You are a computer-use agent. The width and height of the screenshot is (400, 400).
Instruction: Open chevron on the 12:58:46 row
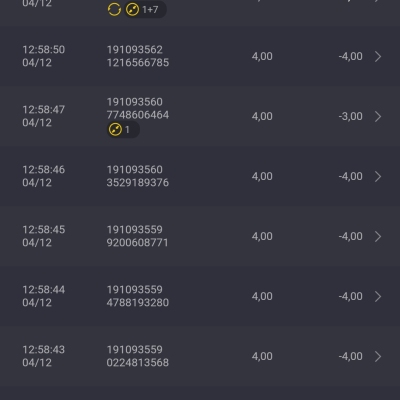click(378, 176)
